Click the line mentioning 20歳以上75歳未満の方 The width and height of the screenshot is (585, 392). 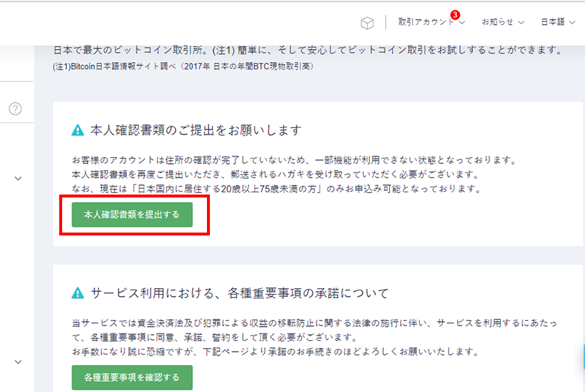coord(276,189)
